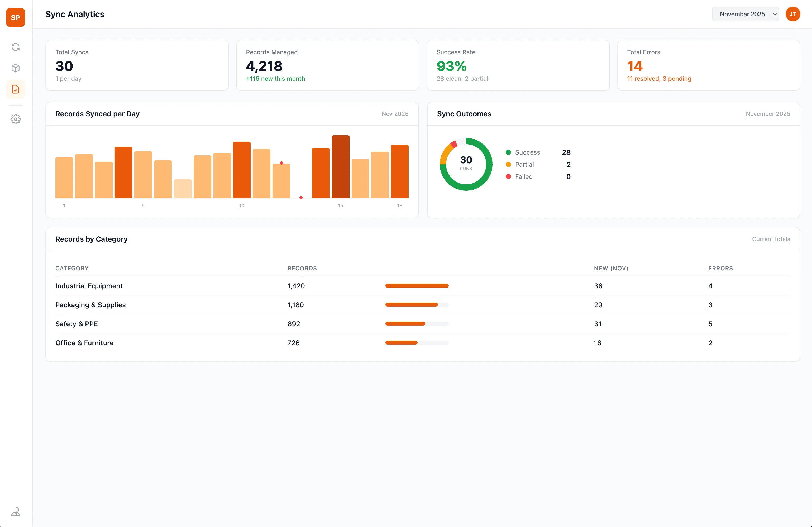This screenshot has height=527, width=812.
Task: Click '11 resolved, 3 pending' text
Action: click(659, 78)
